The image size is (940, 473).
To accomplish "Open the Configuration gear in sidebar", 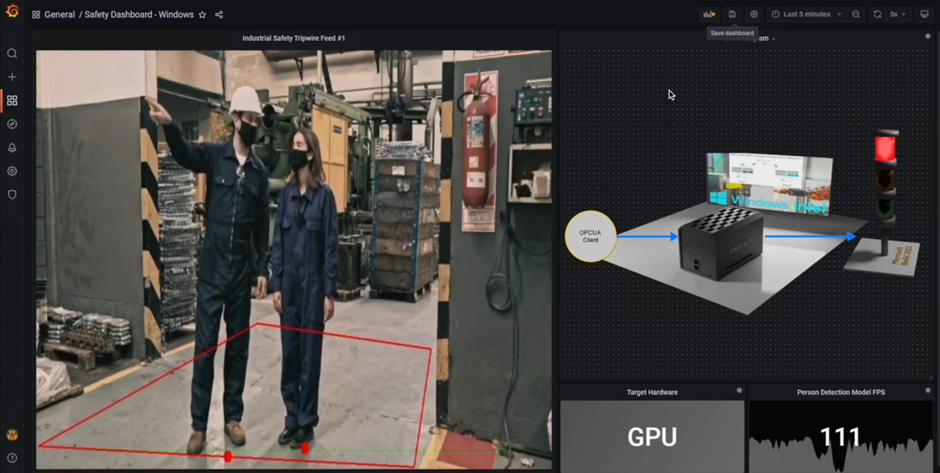I will click(12, 171).
